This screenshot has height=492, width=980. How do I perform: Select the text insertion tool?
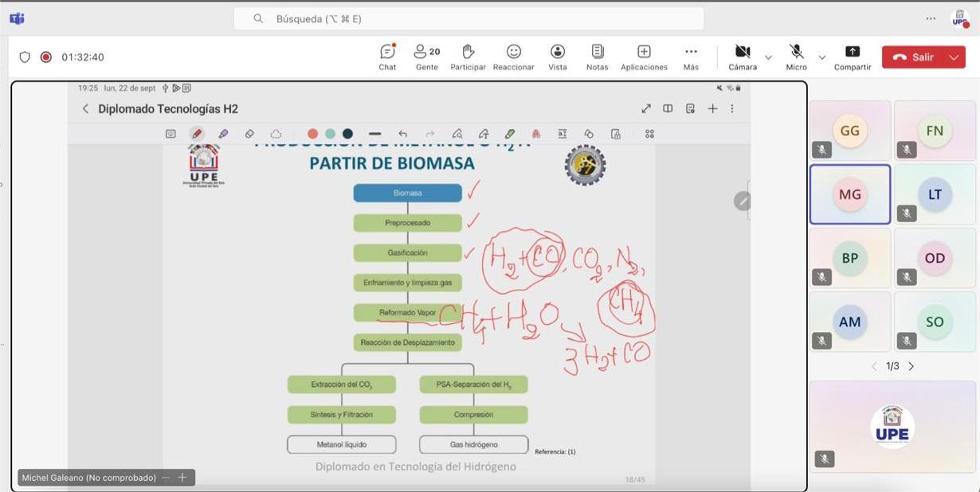click(562, 133)
